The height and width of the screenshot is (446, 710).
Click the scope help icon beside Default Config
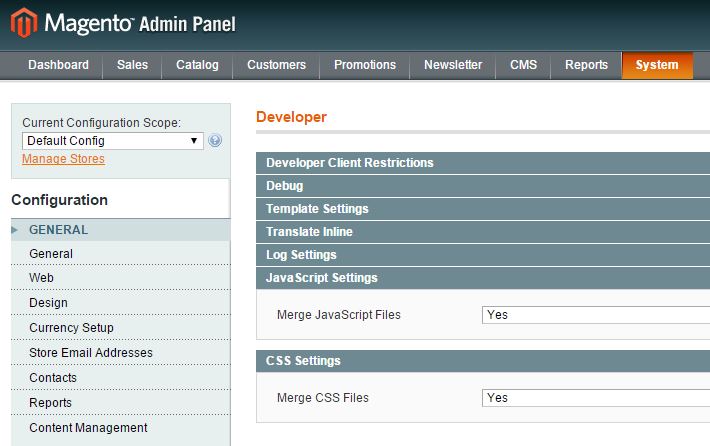[x=215, y=141]
